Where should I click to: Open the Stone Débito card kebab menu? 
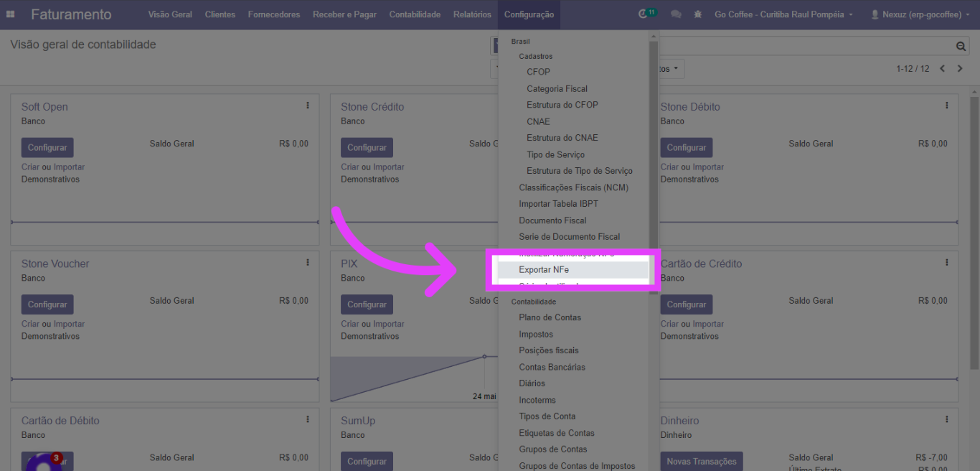(x=947, y=106)
